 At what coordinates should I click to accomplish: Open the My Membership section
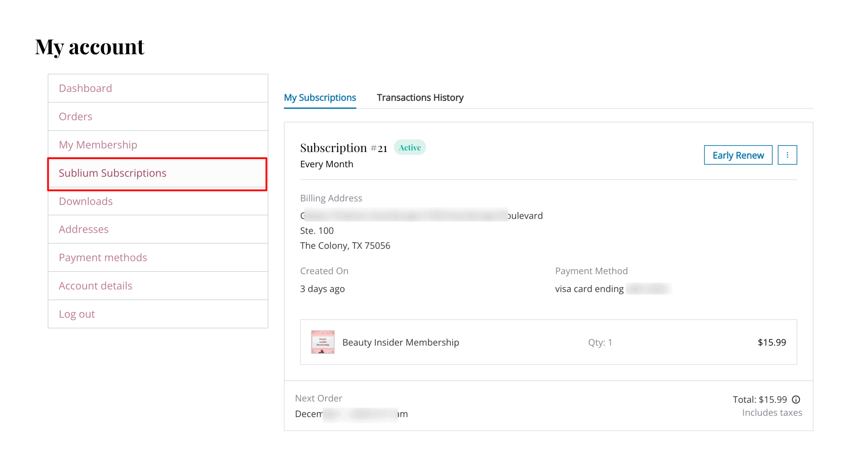(98, 145)
